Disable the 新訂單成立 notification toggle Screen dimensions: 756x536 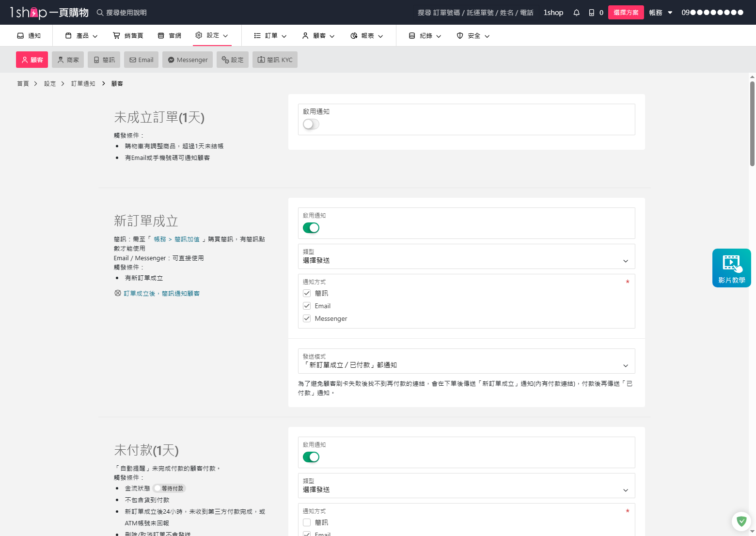click(x=311, y=227)
